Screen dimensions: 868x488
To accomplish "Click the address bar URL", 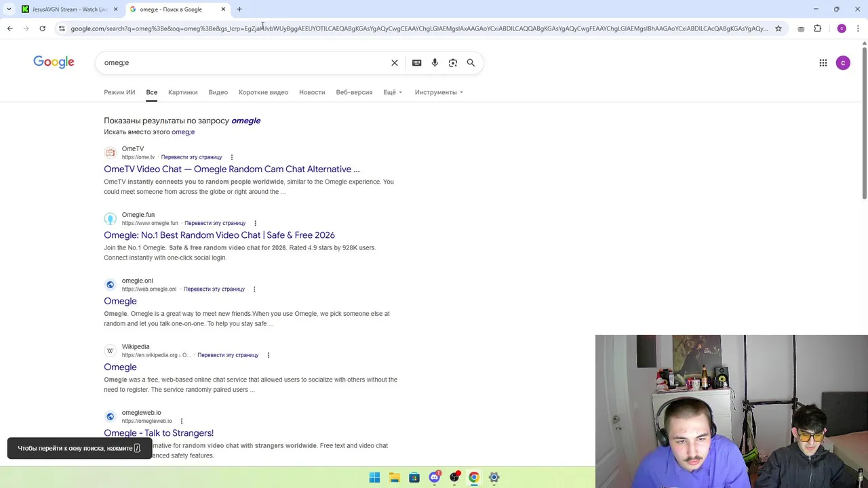I will (419, 28).
